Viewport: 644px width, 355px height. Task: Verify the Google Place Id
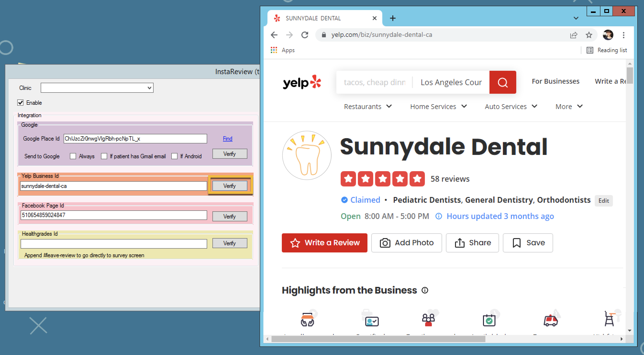click(x=230, y=154)
